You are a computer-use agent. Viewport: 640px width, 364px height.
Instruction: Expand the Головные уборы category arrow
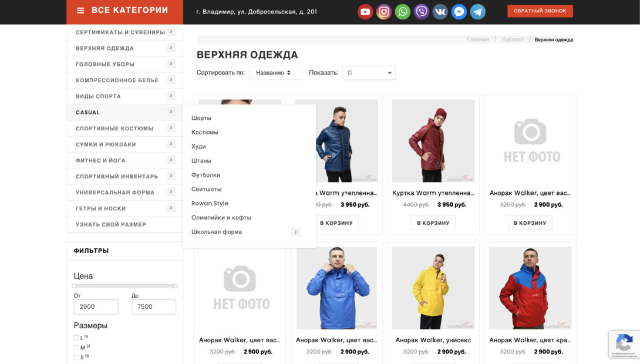[171, 63]
